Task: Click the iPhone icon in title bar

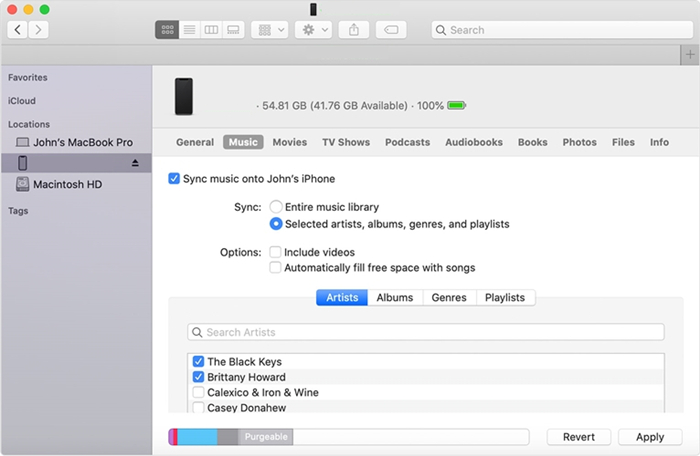Action: (313, 9)
